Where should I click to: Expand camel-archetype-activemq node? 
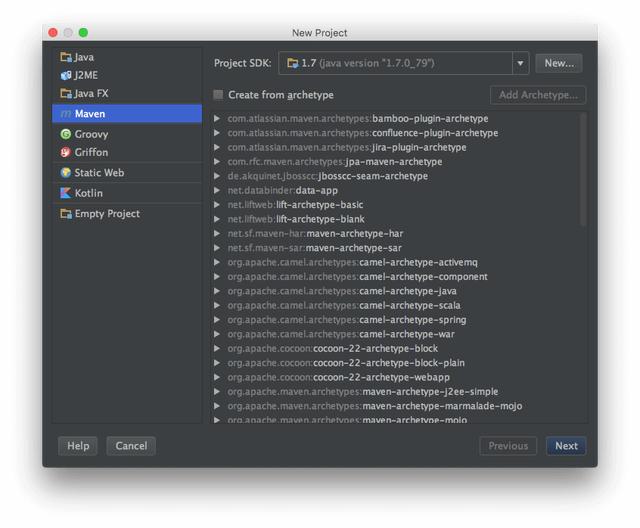(217, 262)
